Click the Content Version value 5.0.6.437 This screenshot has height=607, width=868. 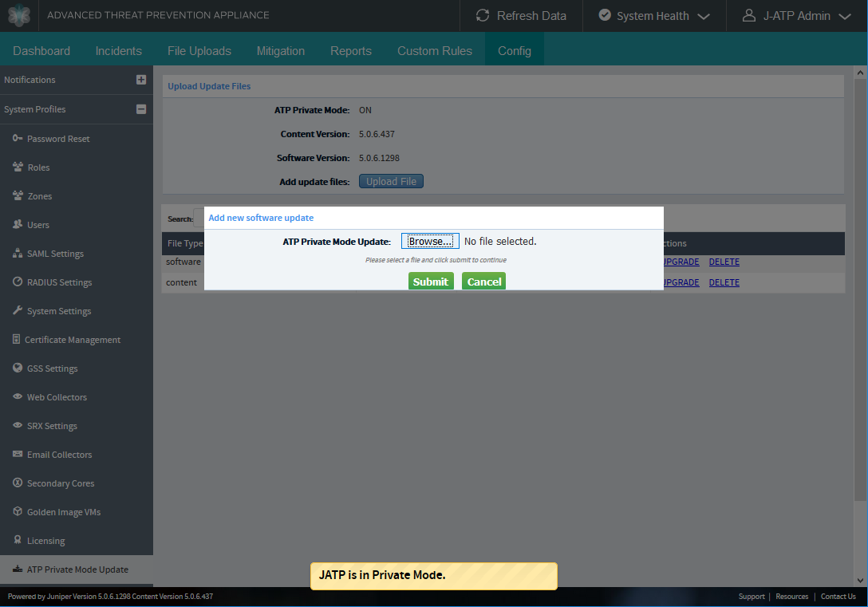point(377,134)
